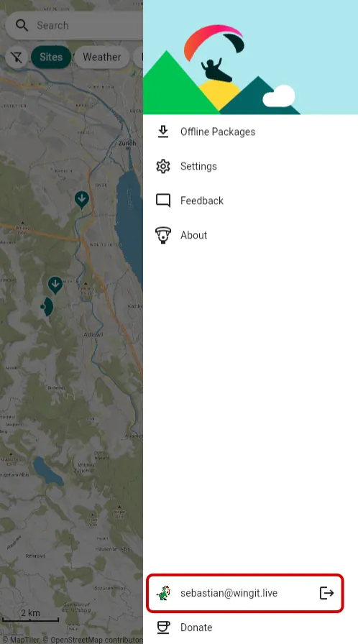Screen dimensions: 358x644
Task: Select the lower landing site map marker
Action: click(x=55, y=285)
